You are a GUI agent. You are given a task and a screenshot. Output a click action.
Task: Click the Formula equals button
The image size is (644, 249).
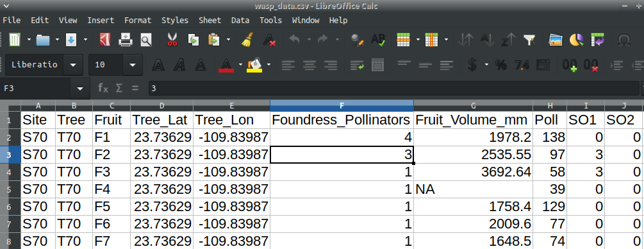click(x=135, y=88)
